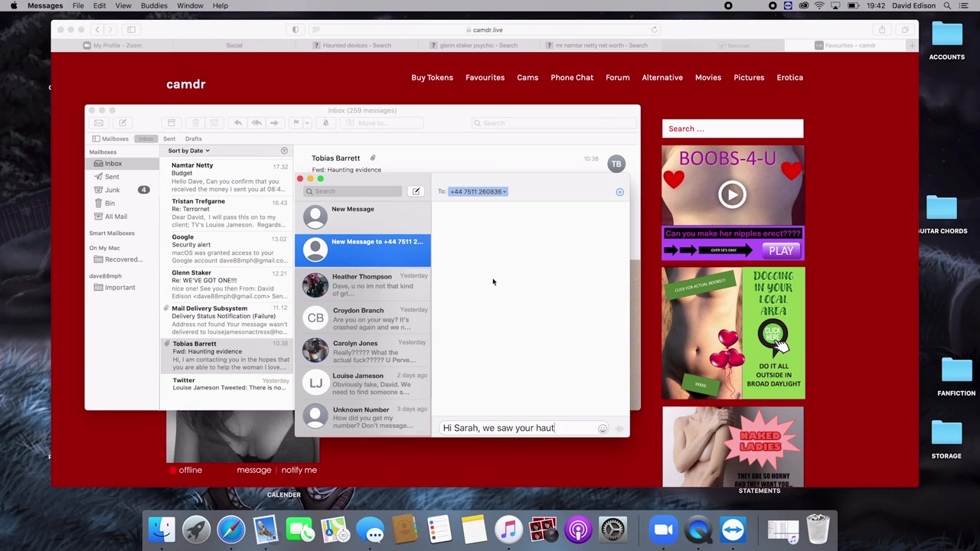980x551 pixels.
Task: Expand the On My Mac mailbox section
Action: [x=104, y=248]
